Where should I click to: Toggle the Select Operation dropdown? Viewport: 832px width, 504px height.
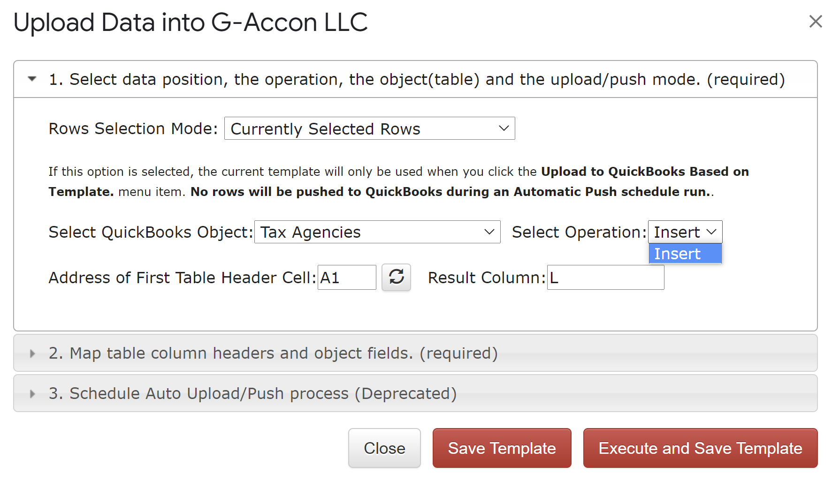684,232
